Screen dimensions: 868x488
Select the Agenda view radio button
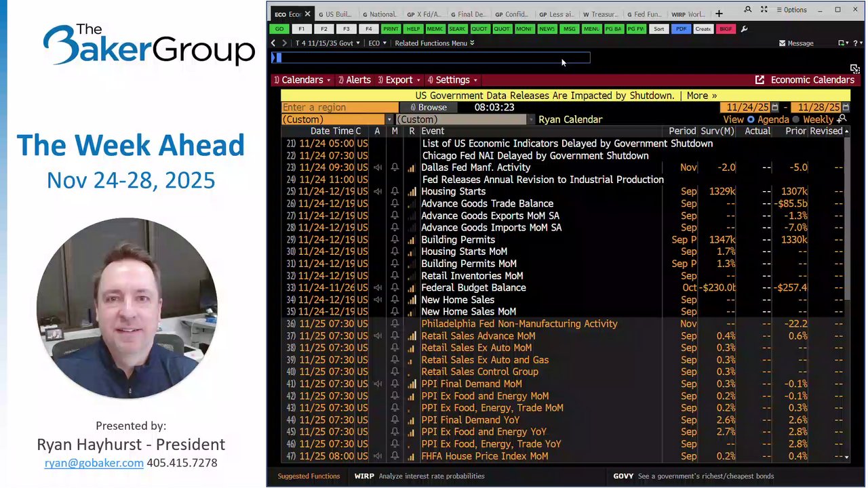tap(751, 119)
